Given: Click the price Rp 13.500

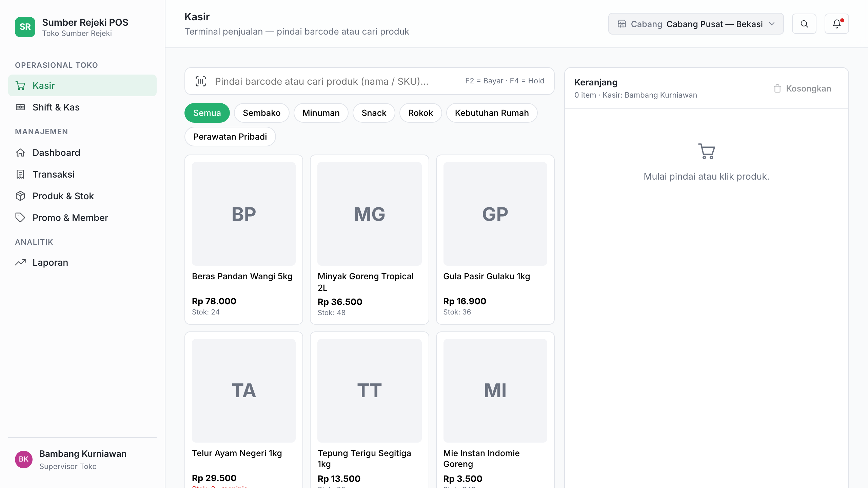Looking at the screenshot, I should pyautogui.click(x=339, y=479).
